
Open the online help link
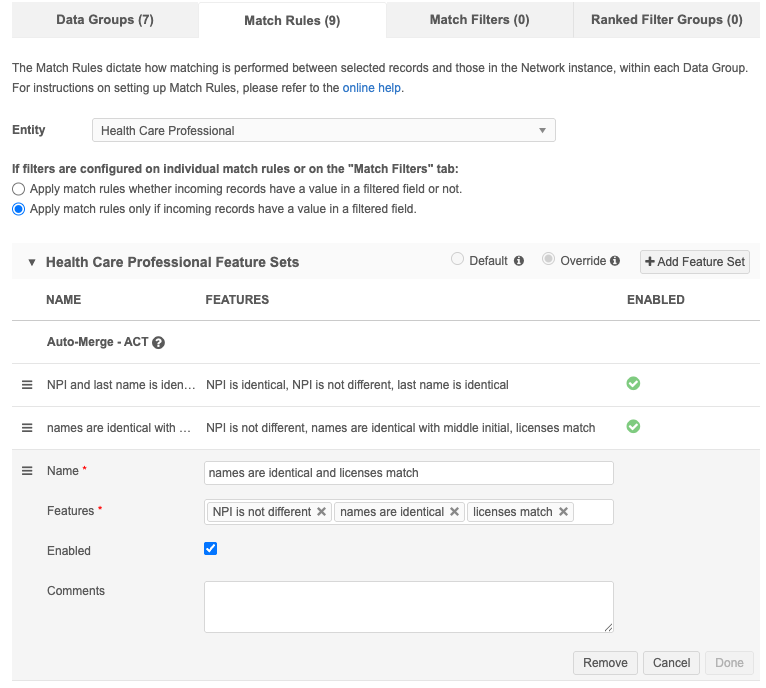pyautogui.click(x=371, y=88)
